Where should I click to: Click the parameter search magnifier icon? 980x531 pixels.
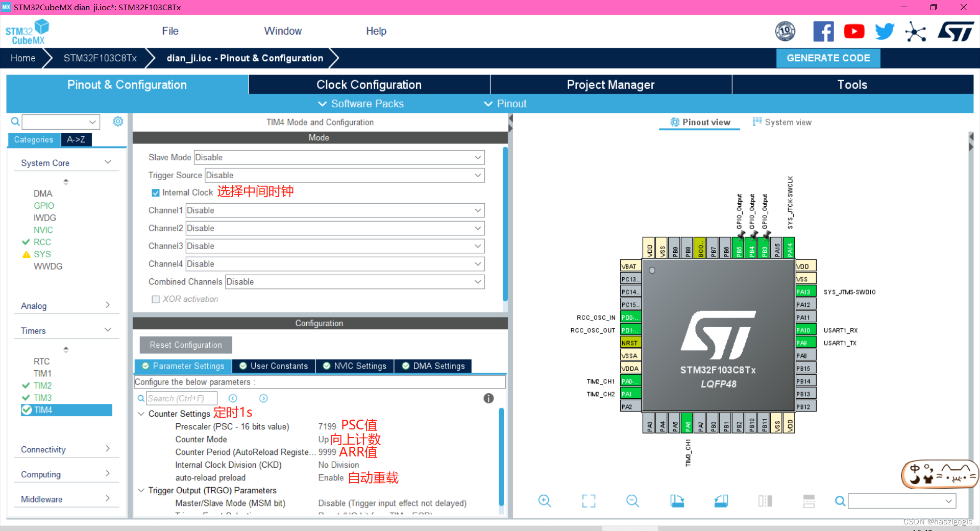[x=141, y=398]
